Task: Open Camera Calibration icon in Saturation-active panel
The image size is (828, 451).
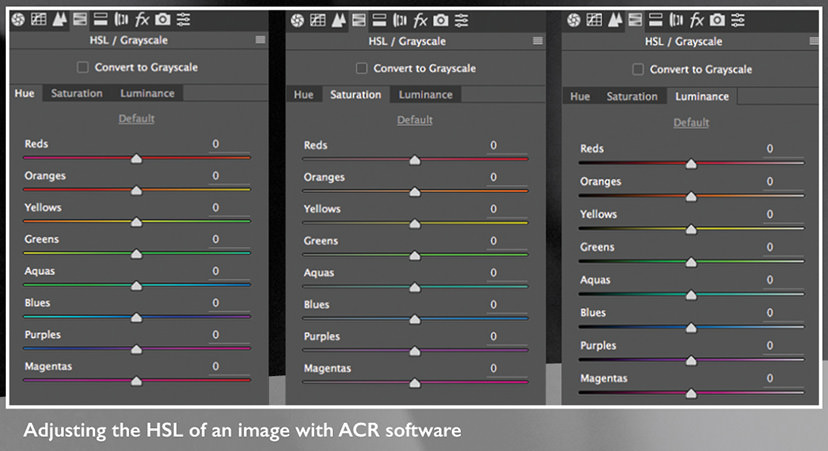Action: pos(441,21)
